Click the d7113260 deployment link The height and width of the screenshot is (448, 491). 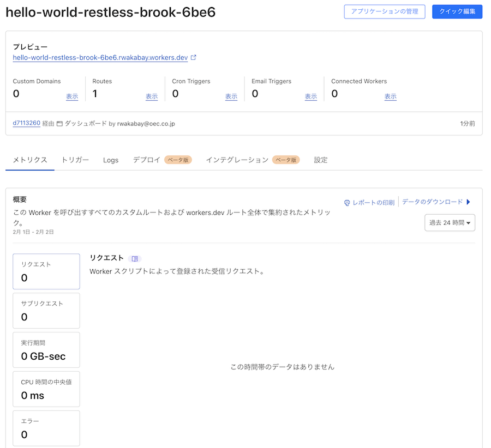(26, 123)
